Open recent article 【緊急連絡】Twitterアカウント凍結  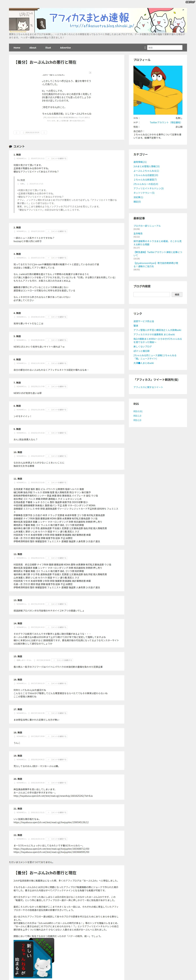pos(158,254)
